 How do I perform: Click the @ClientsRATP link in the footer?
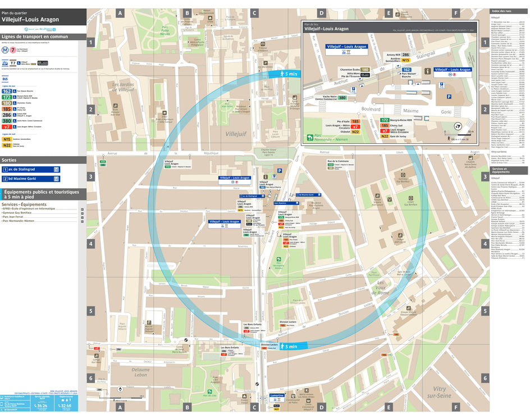point(11,409)
